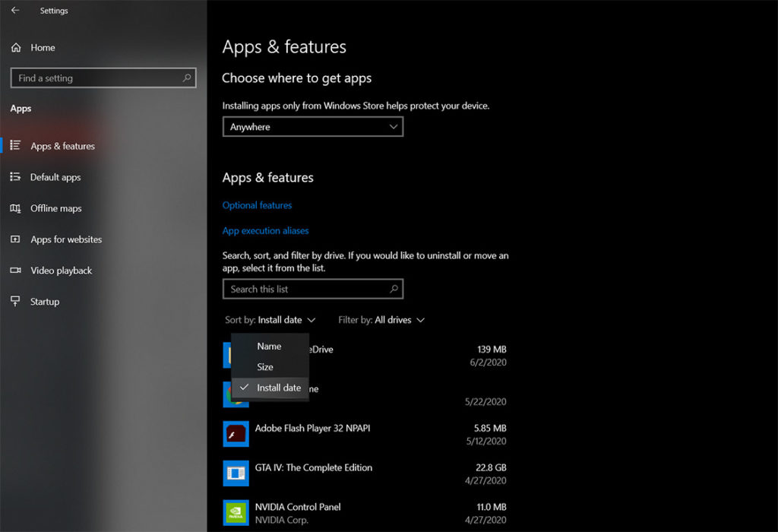Expand Filter by All drives dropdown
This screenshot has width=778, height=532.
(381, 320)
